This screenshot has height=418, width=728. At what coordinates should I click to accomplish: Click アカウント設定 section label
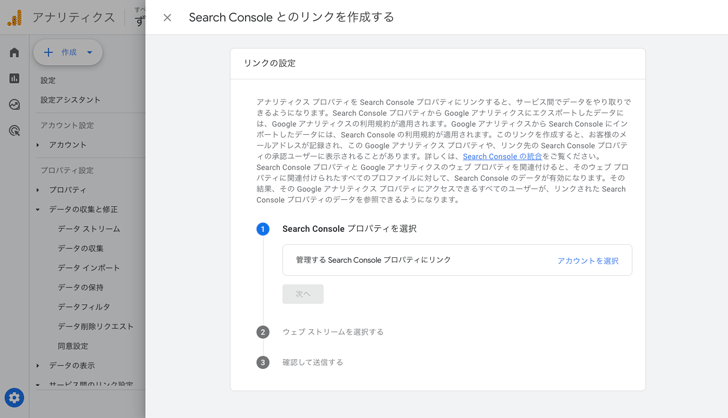click(x=67, y=125)
